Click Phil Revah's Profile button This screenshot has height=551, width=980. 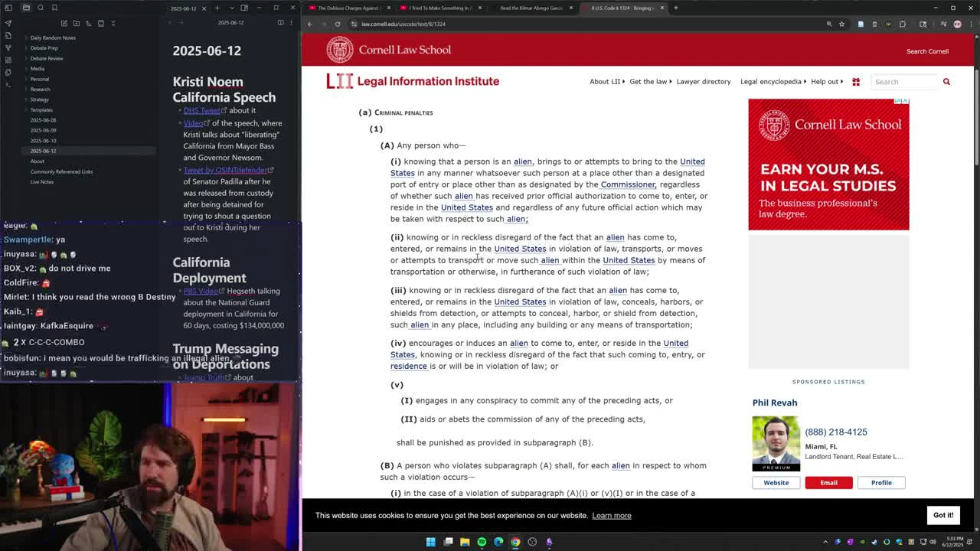click(x=881, y=483)
